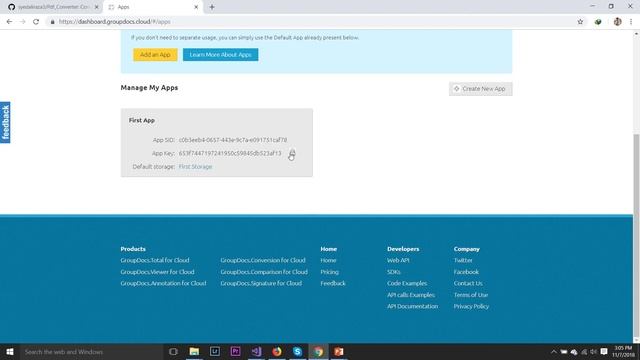640x360 pixels.
Task: Click the footer Home link
Action: (x=328, y=260)
